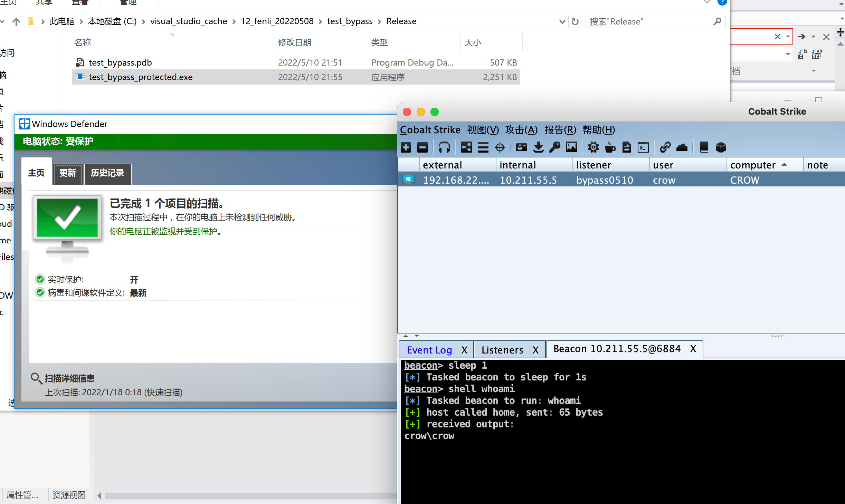The height and width of the screenshot is (504, 845).
Task: Click 扫描详细信息 link in Defender
Action: 70,378
